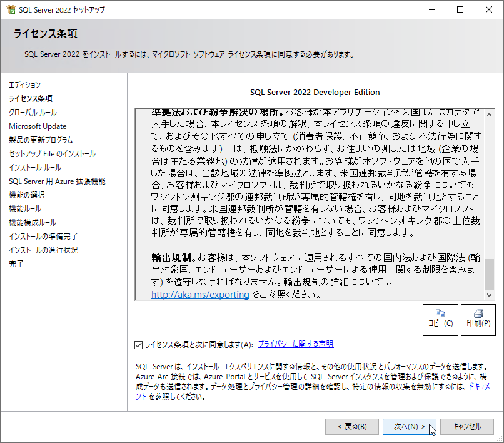Select the 機能構成ルール step
Image resolution: width=504 pixels, height=443 pixels.
point(33,223)
